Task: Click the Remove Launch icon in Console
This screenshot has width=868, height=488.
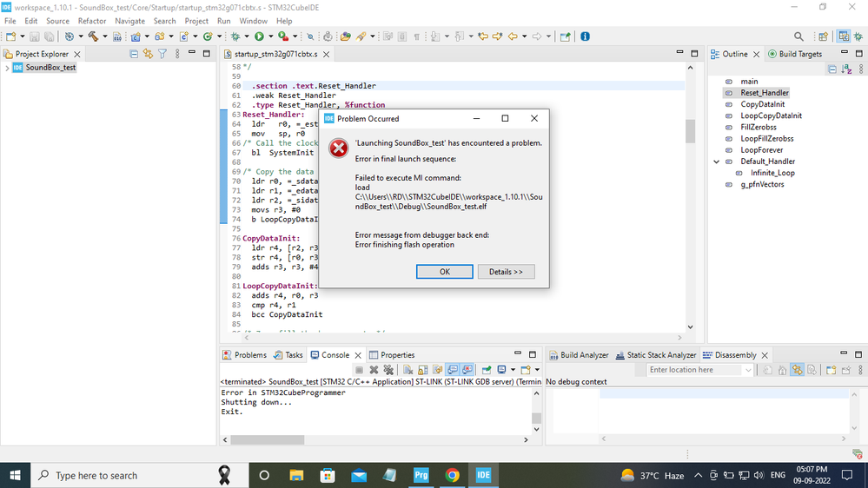Action: coord(374,370)
